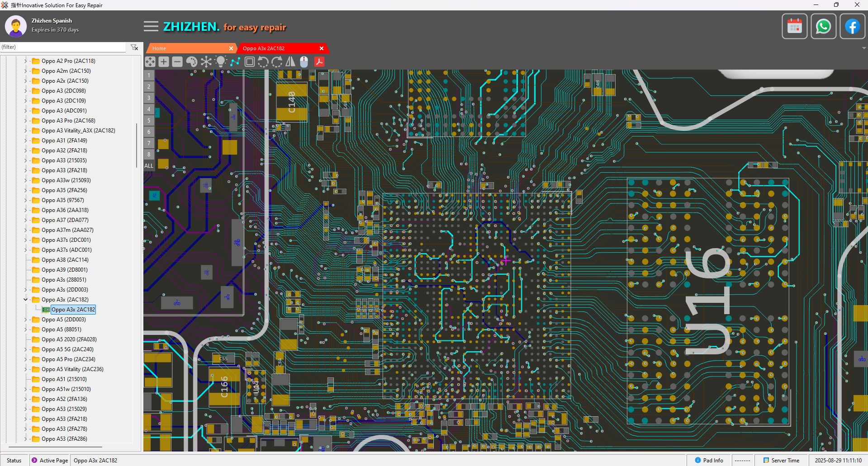Rotate the board clockwise
The width and height of the screenshot is (868, 466).
277,62
